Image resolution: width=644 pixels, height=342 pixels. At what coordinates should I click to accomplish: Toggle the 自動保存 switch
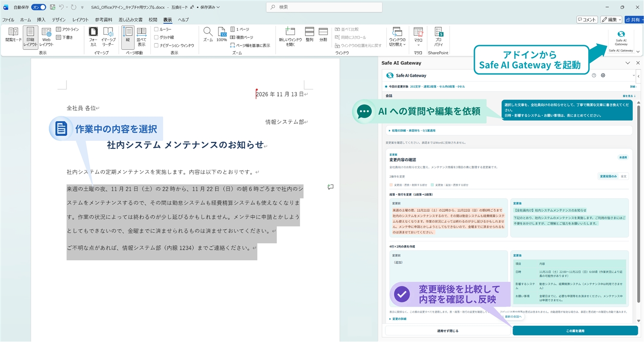pyautogui.click(x=39, y=7)
